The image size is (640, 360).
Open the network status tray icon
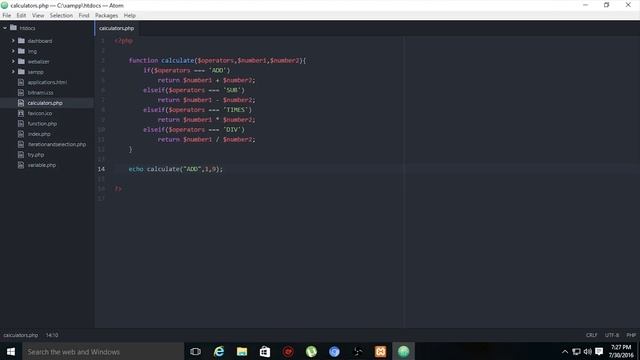[x=576, y=351]
